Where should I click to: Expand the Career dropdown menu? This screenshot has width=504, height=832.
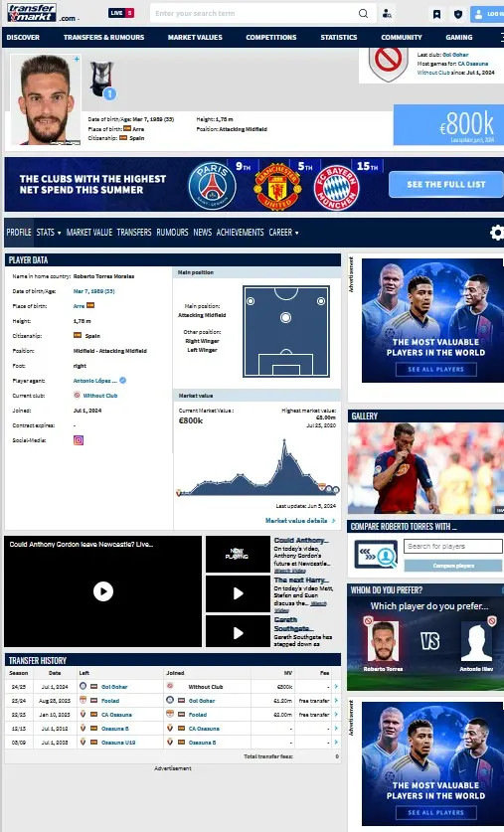[x=283, y=233]
